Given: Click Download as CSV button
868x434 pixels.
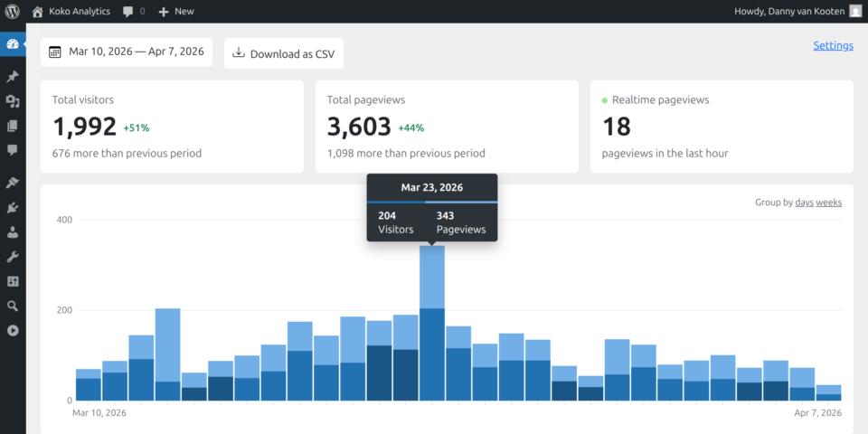Looking at the screenshot, I should [284, 53].
